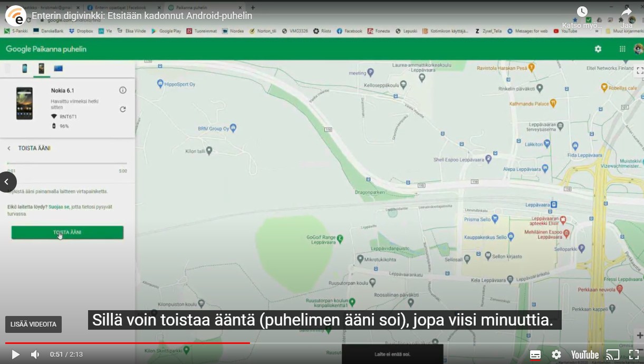The width and height of the screenshot is (644, 364).
Task: Select the blue tablet device tab
Action: 58,68
